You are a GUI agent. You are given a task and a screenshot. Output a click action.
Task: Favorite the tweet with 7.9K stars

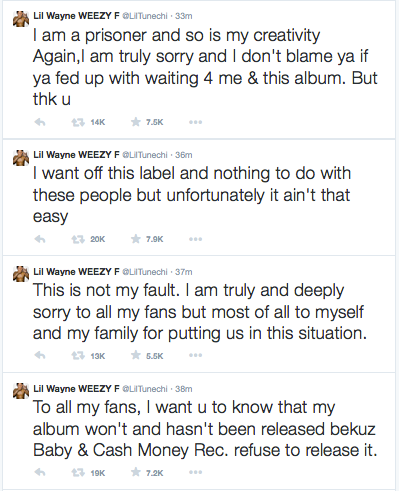coord(136,239)
